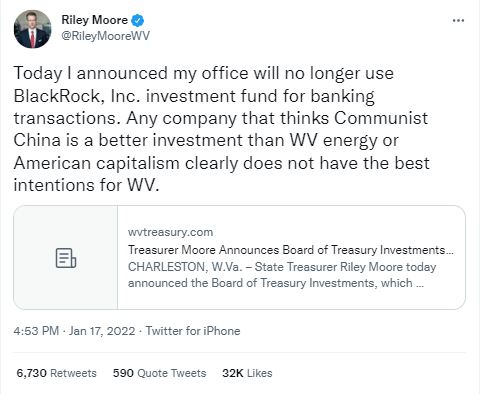Click the 32K like count number

pyautogui.click(x=233, y=373)
